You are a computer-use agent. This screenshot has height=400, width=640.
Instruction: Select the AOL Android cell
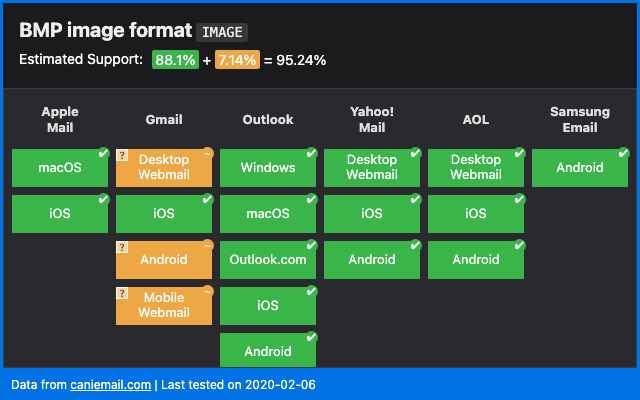[x=475, y=260]
